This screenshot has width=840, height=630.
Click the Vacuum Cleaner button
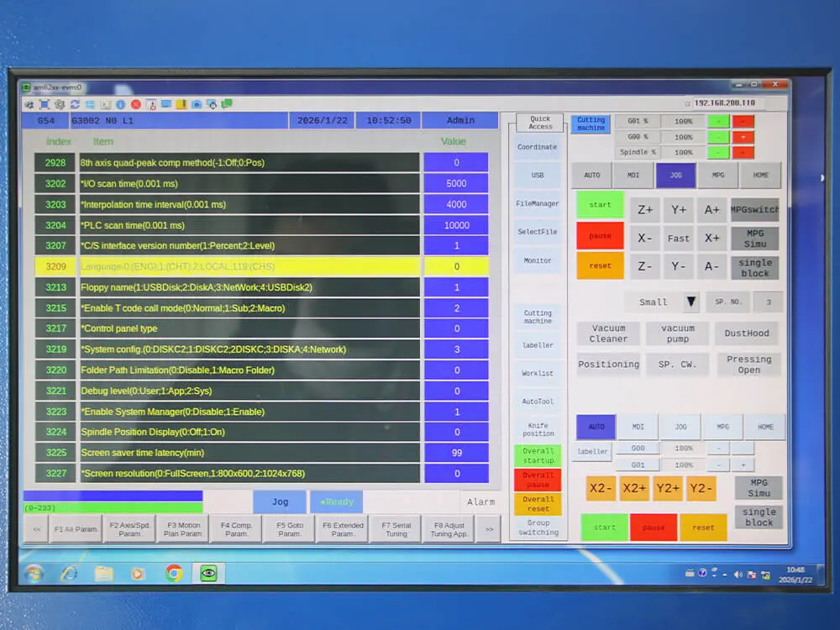pyautogui.click(x=608, y=333)
